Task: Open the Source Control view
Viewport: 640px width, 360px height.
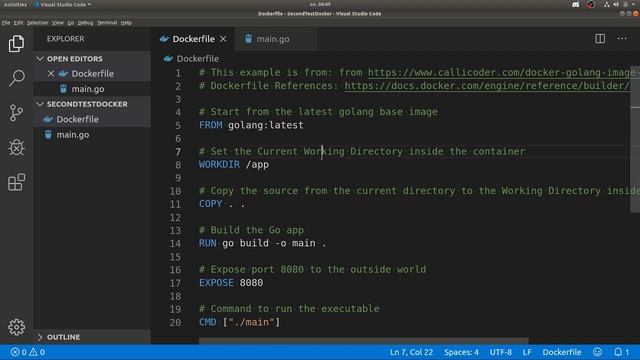Action: pos(16,113)
